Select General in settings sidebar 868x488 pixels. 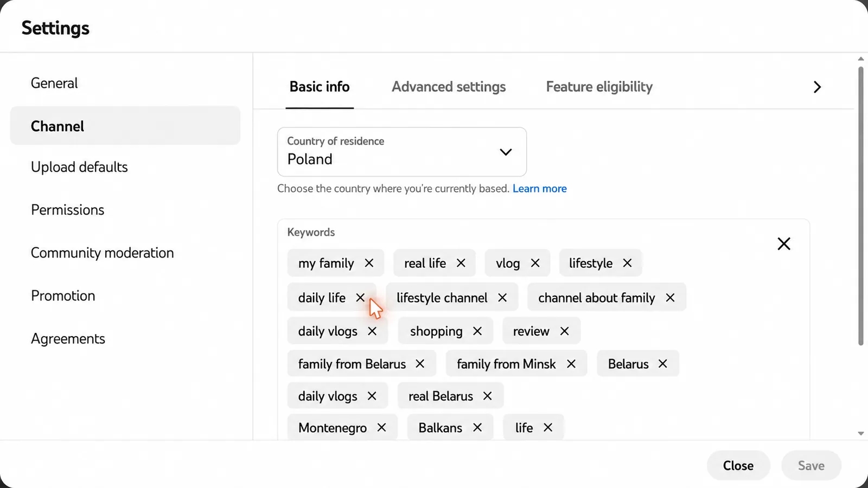[125, 83]
